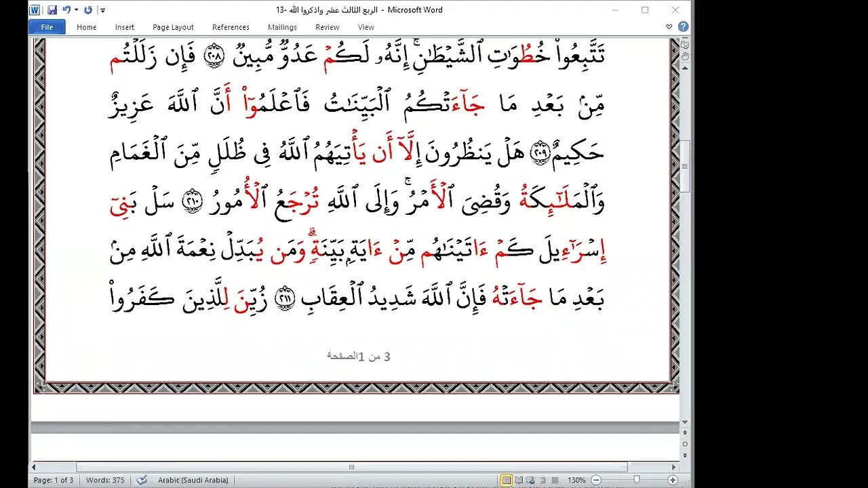
Task: Click the Word application icon in title bar
Action: (x=35, y=10)
